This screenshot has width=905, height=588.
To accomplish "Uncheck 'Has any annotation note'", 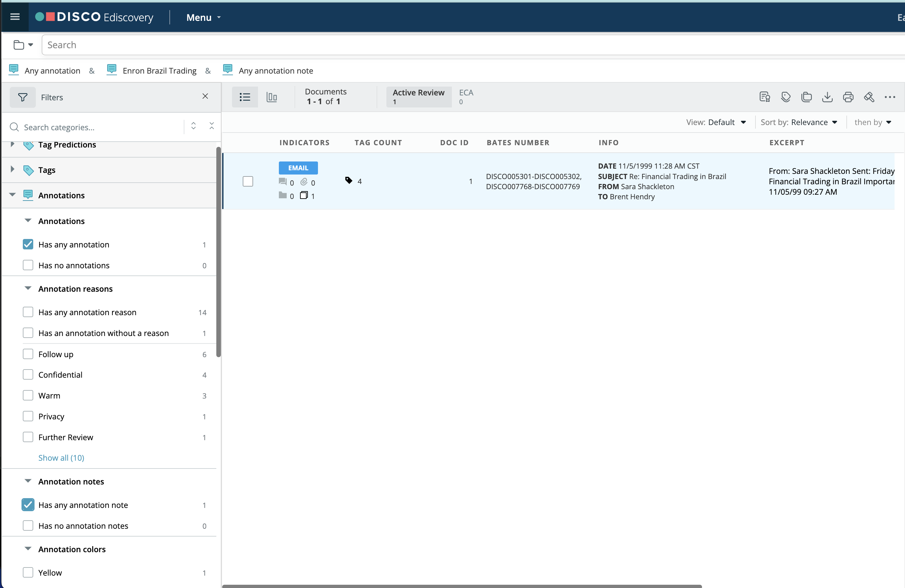I will 28,505.
